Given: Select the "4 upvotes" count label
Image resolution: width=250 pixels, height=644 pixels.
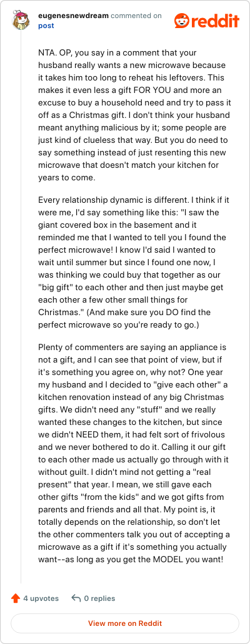Looking at the screenshot, I should point(41,598).
